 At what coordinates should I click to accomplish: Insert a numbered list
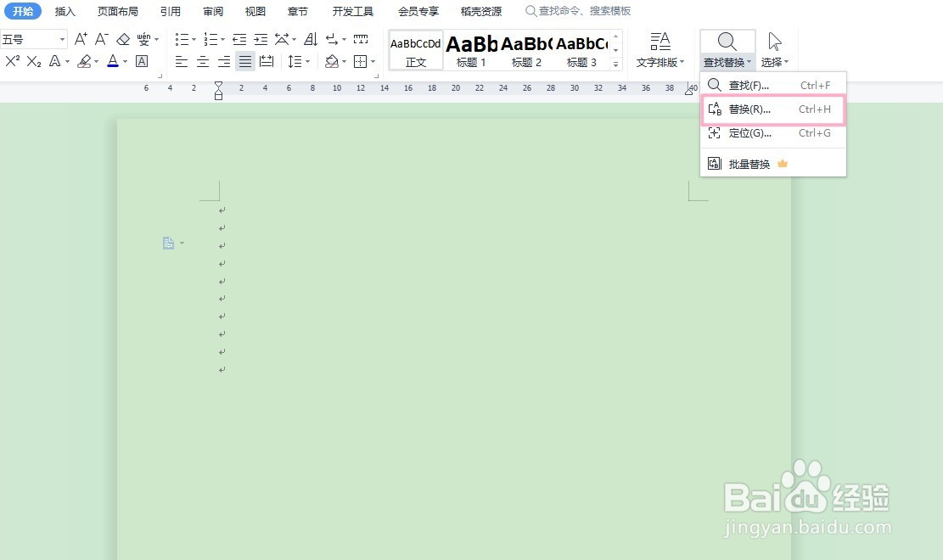coord(210,40)
